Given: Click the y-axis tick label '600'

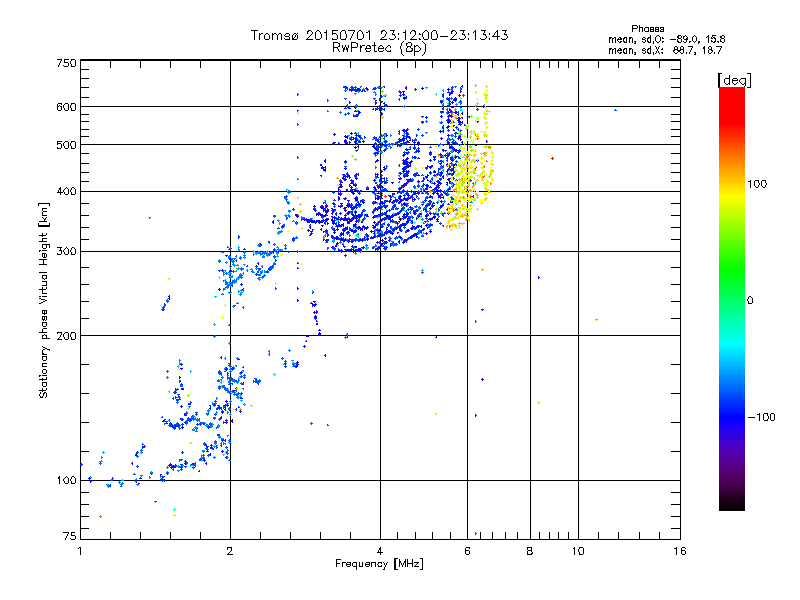Looking at the screenshot, I should click(x=66, y=107).
